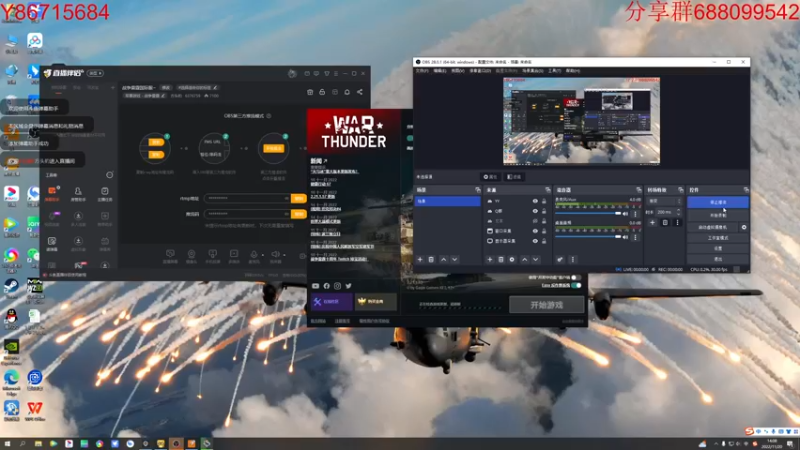Hide the YY source via its eye icon
800x450 pixels.
pyautogui.click(x=535, y=201)
